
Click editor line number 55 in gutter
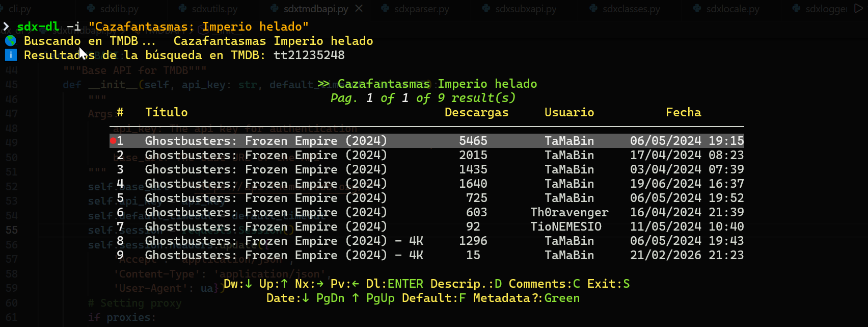(11, 230)
